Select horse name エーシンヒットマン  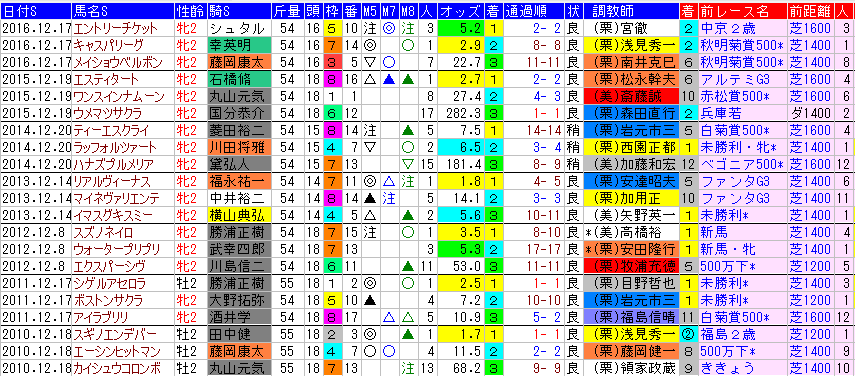(116, 351)
